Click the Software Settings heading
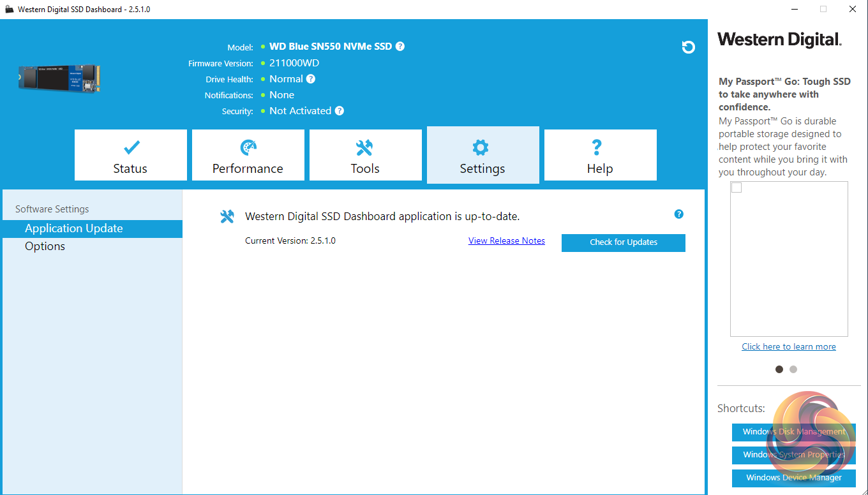 tap(52, 209)
